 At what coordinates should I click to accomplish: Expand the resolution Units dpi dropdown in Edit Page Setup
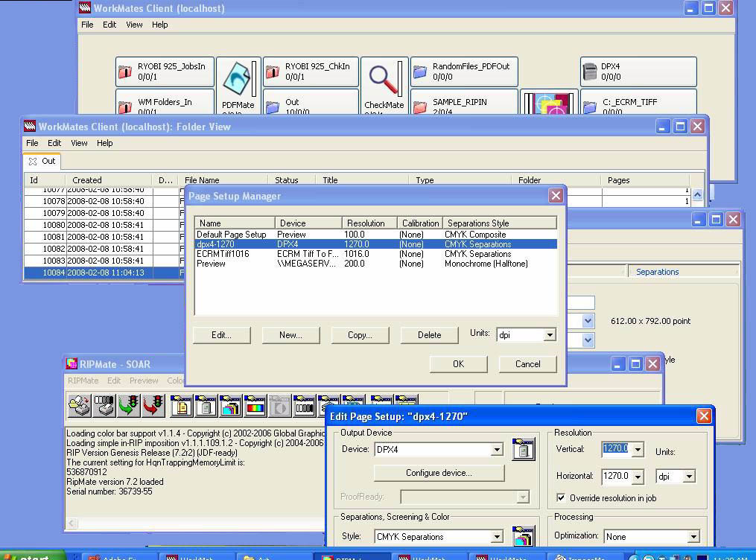tap(690, 477)
